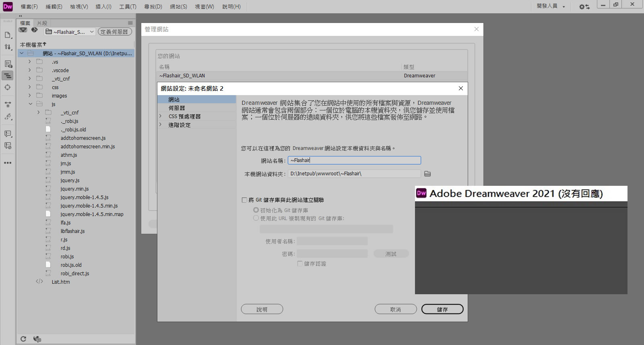Select addtohomescreen.js file
Viewport: 644px width, 345px height.
83,138
